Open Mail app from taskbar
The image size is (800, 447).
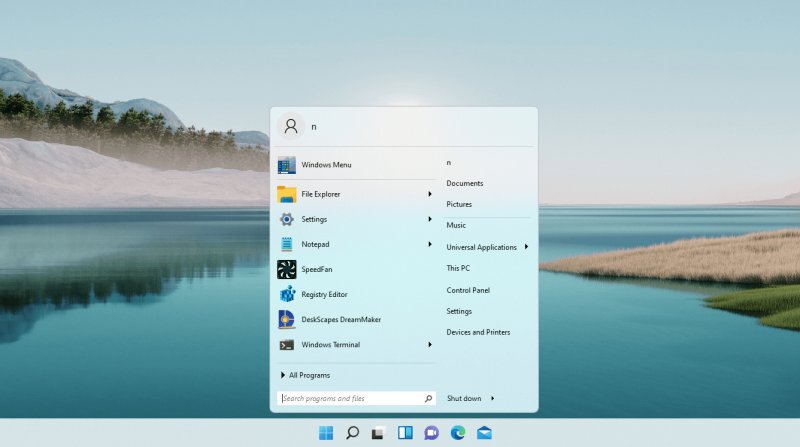point(484,433)
